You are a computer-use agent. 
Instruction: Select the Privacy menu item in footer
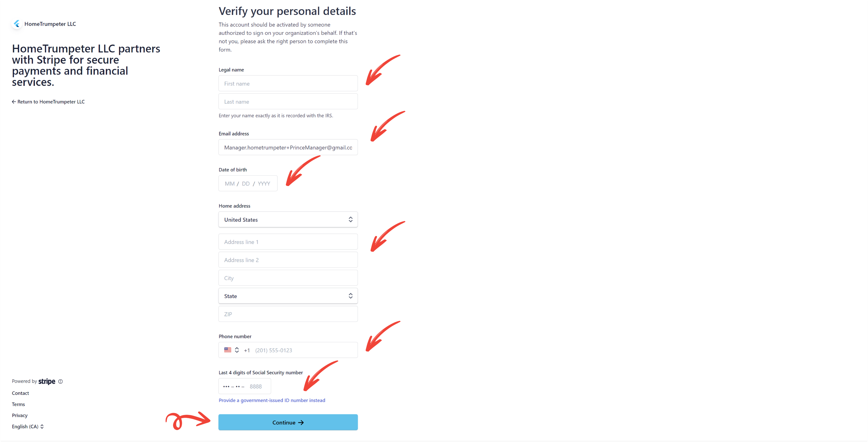[x=20, y=415]
